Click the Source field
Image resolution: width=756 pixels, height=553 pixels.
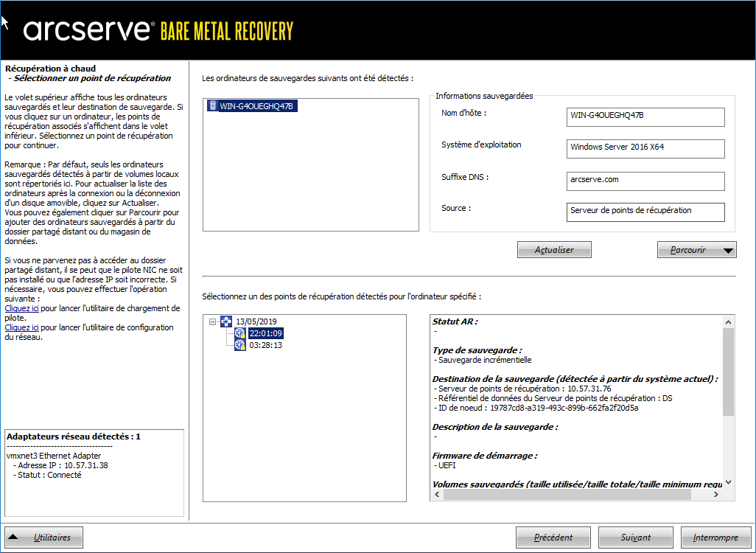(645, 212)
